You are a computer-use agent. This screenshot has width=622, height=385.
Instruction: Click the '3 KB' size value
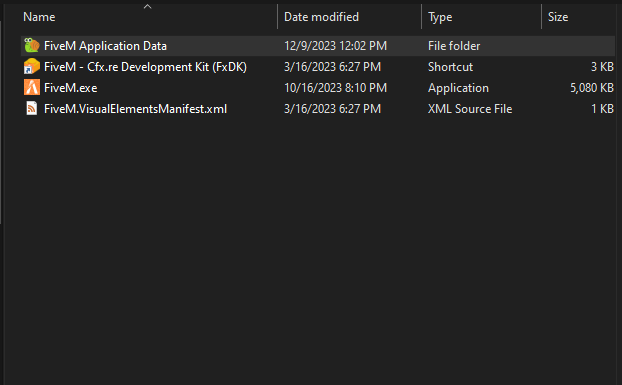tap(602, 67)
